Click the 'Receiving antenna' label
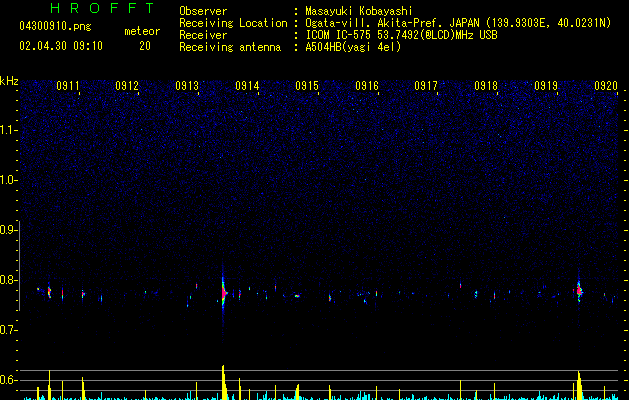 (230, 47)
